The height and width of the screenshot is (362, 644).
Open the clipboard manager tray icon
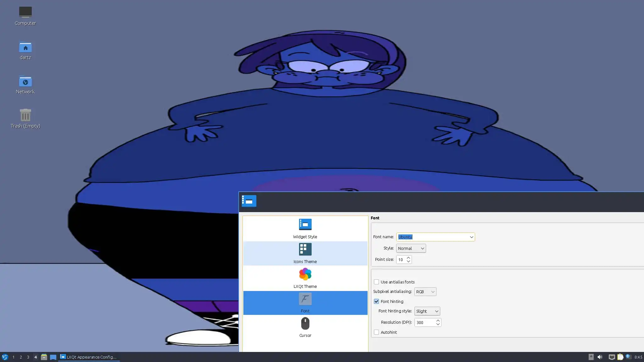click(620, 357)
